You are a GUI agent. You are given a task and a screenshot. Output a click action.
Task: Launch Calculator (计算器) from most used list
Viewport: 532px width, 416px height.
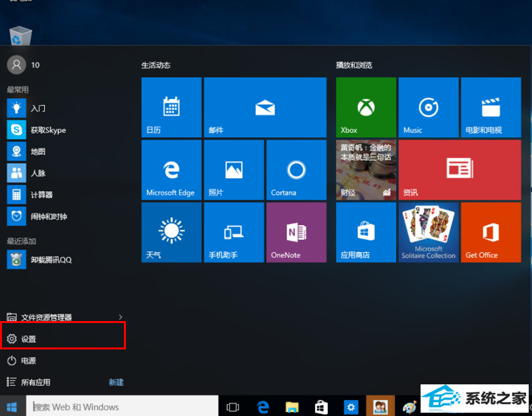pos(65,194)
